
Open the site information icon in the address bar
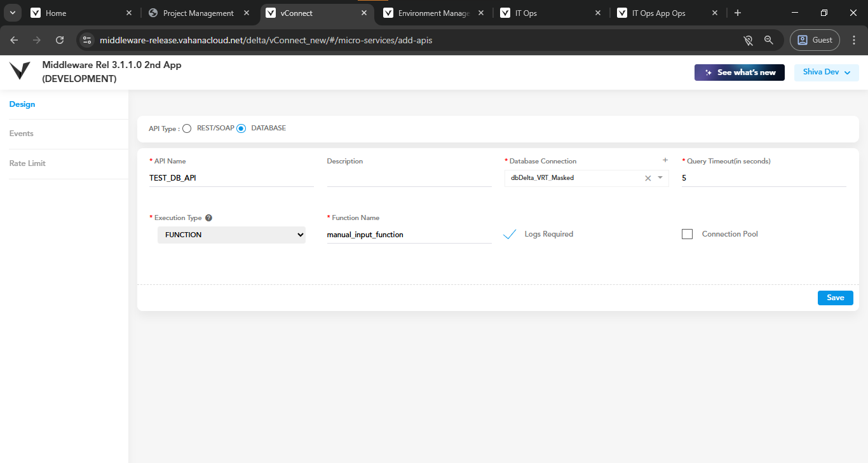pyautogui.click(x=87, y=40)
